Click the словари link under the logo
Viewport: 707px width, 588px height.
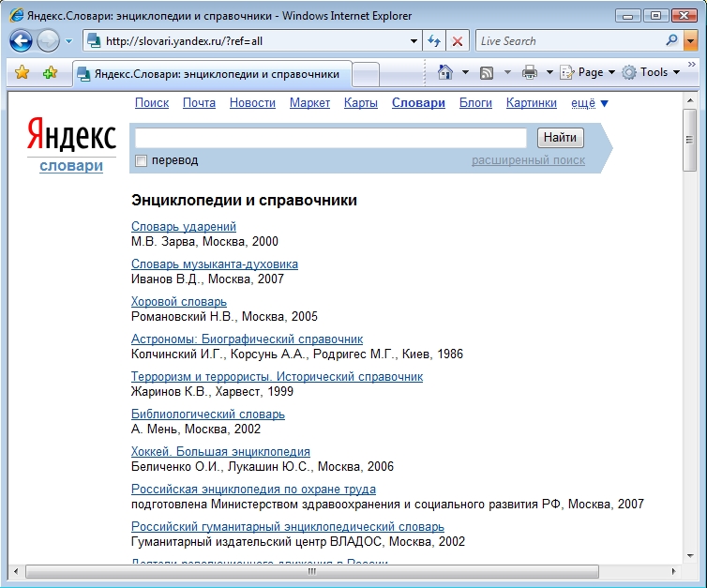pos(71,165)
